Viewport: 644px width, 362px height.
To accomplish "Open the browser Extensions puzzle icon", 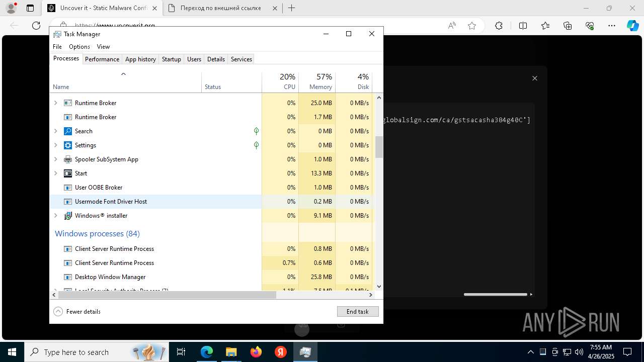I will 499,26.
